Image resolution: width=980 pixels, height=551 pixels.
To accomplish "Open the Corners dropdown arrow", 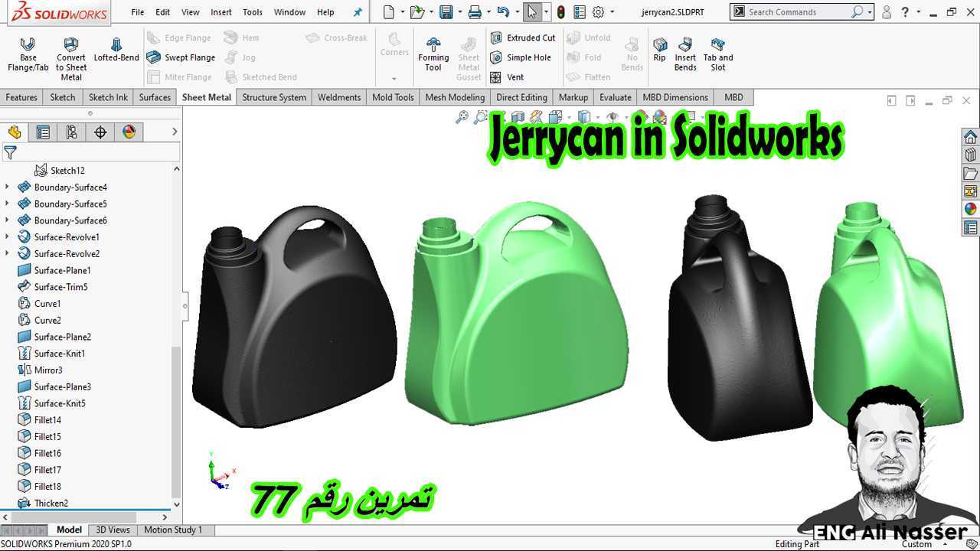I will 394,78.
